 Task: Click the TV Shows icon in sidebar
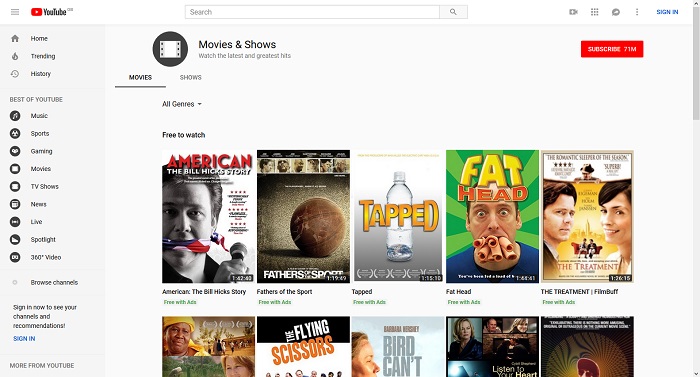tap(15, 186)
